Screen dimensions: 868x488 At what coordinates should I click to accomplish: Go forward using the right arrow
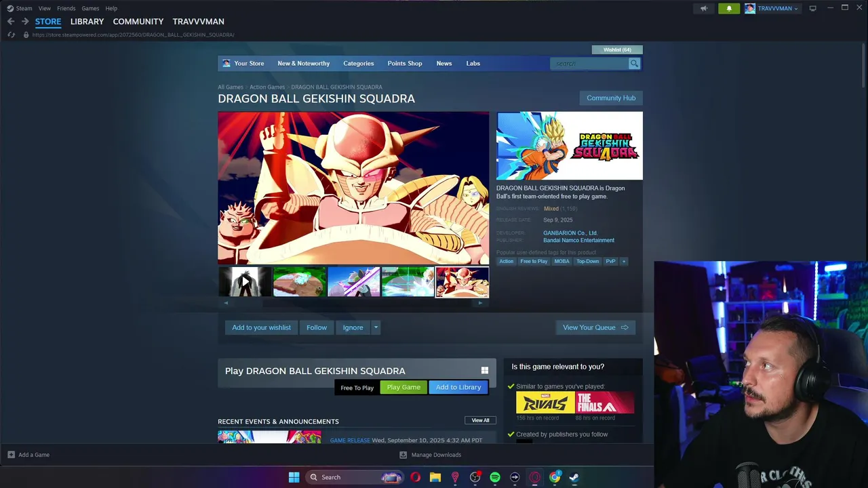pos(25,22)
